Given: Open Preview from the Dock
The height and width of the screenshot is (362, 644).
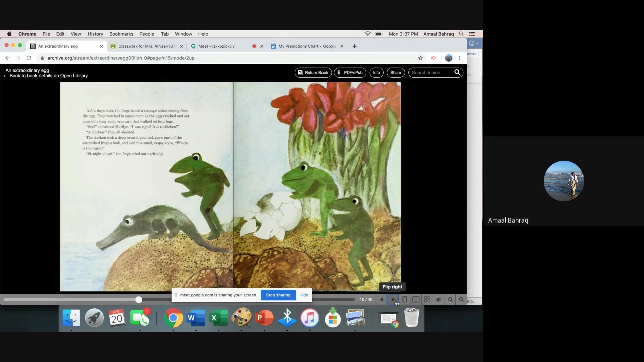Looking at the screenshot, I should click(x=356, y=318).
